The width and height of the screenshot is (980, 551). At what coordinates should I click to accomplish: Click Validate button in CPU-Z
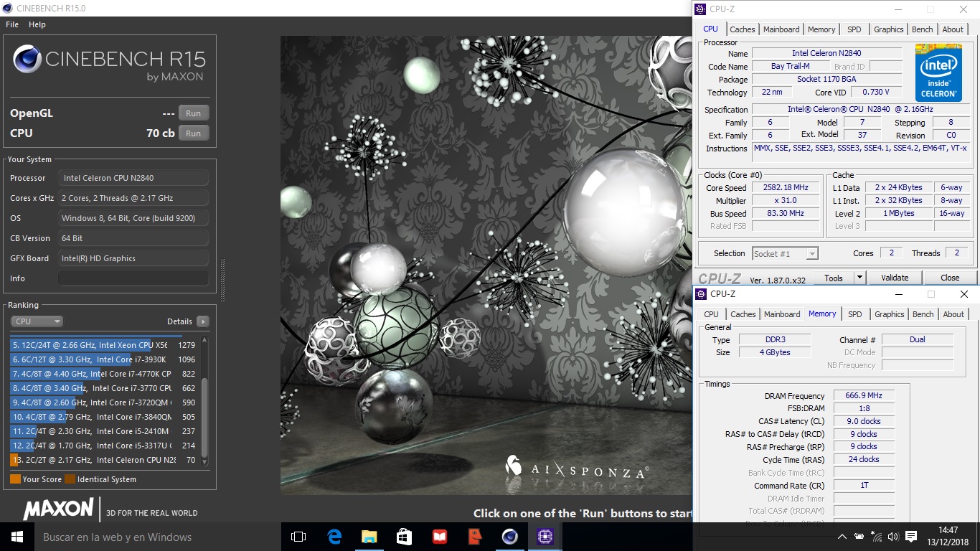(x=895, y=278)
